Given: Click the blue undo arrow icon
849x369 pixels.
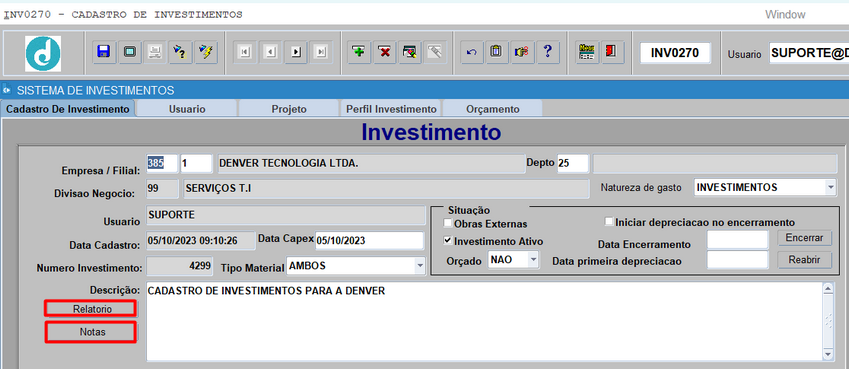Looking at the screenshot, I should 472,52.
